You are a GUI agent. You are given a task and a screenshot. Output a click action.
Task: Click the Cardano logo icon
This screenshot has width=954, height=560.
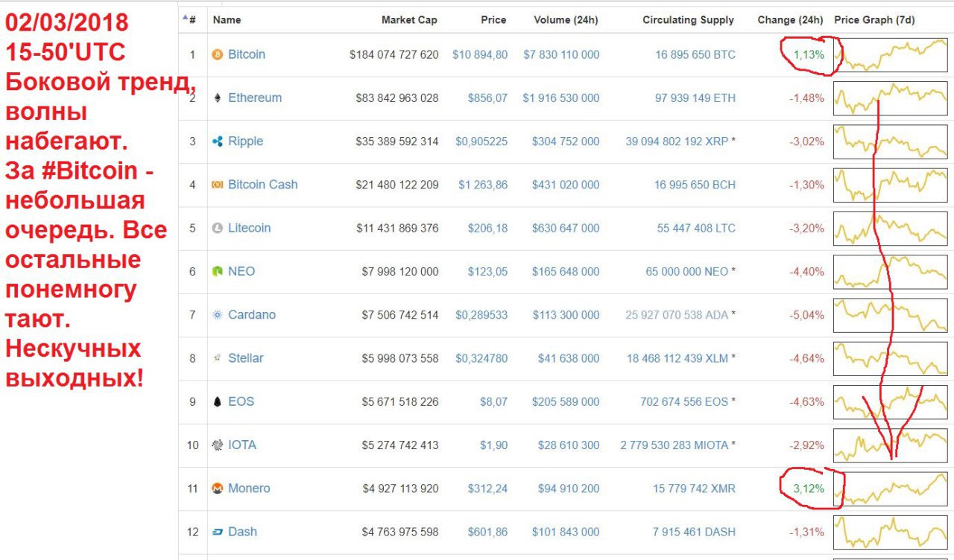(218, 315)
